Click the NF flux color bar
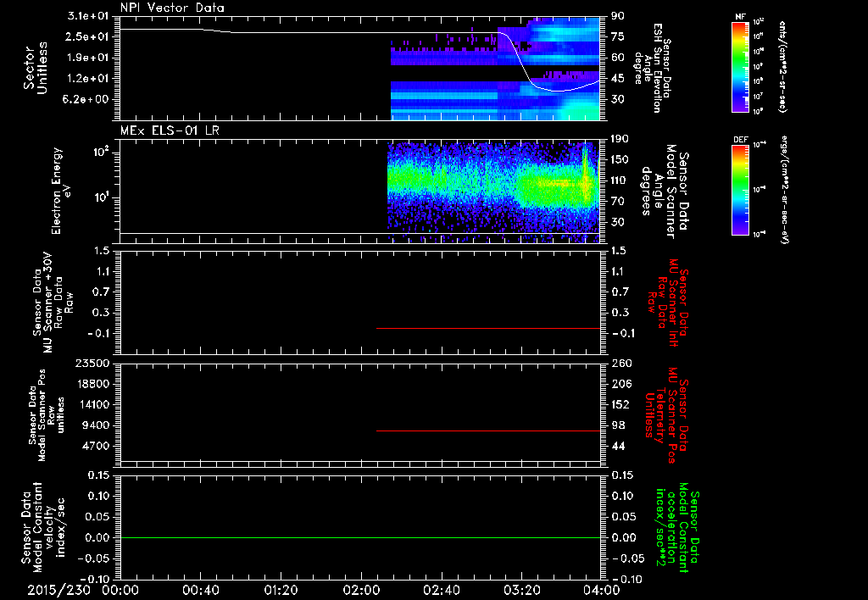This screenshot has width=868, height=600. [740, 67]
